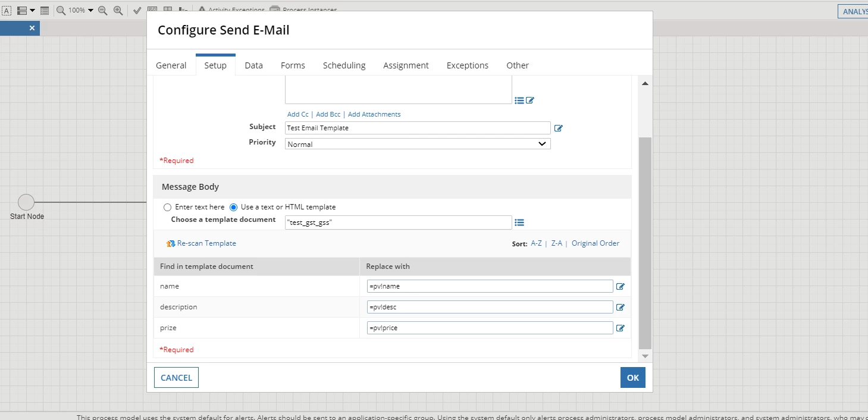Screen dimensions: 868x420
Task: Click the Add Cc link
Action: (297, 114)
